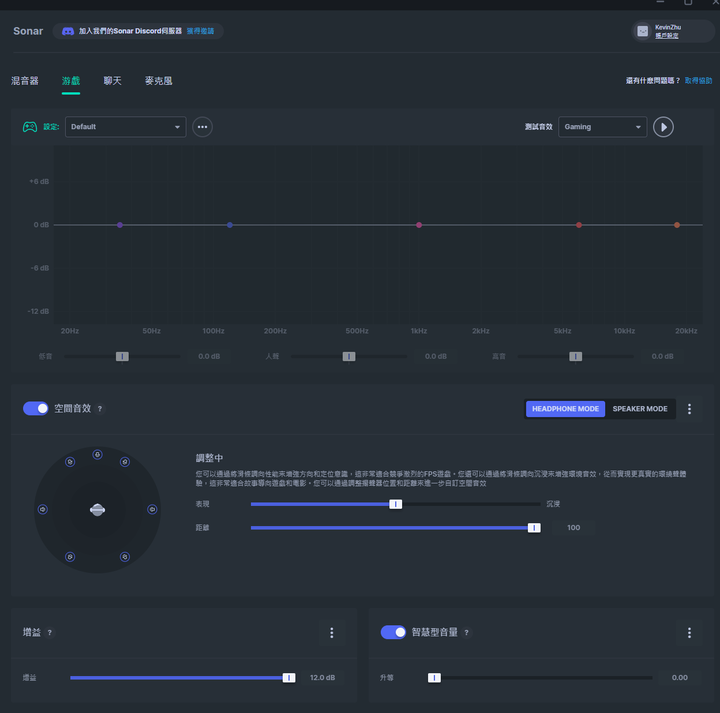
Task: Select the front center speaker icon
Action: [x=97, y=455]
